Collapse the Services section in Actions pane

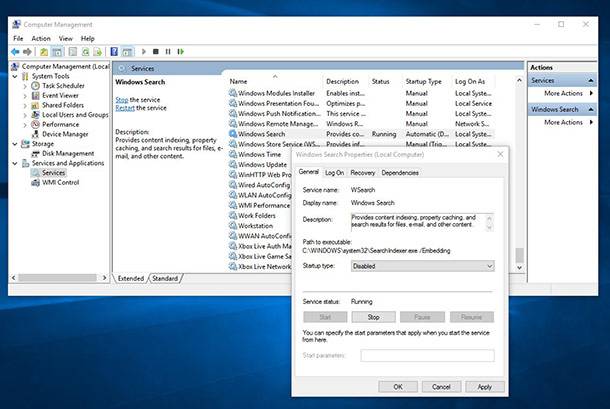tap(591, 81)
